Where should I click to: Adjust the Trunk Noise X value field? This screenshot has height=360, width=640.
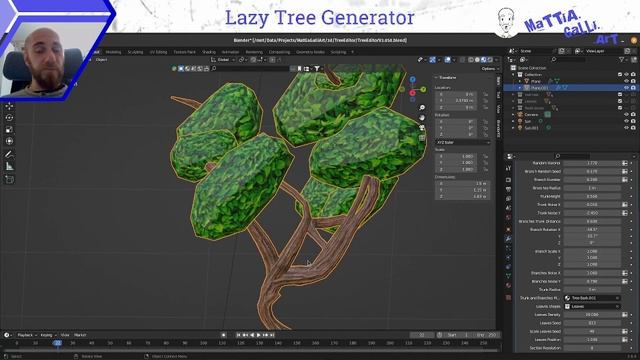tap(592, 204)
